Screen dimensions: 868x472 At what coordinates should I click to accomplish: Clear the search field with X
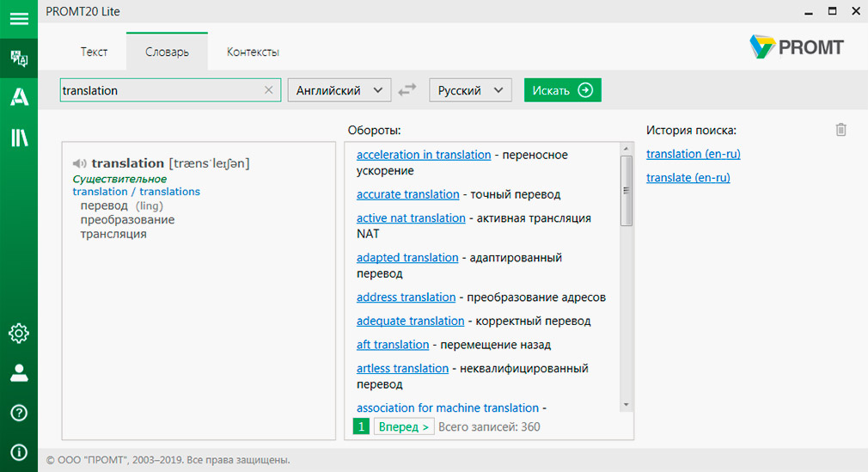(x=268, y=89)
